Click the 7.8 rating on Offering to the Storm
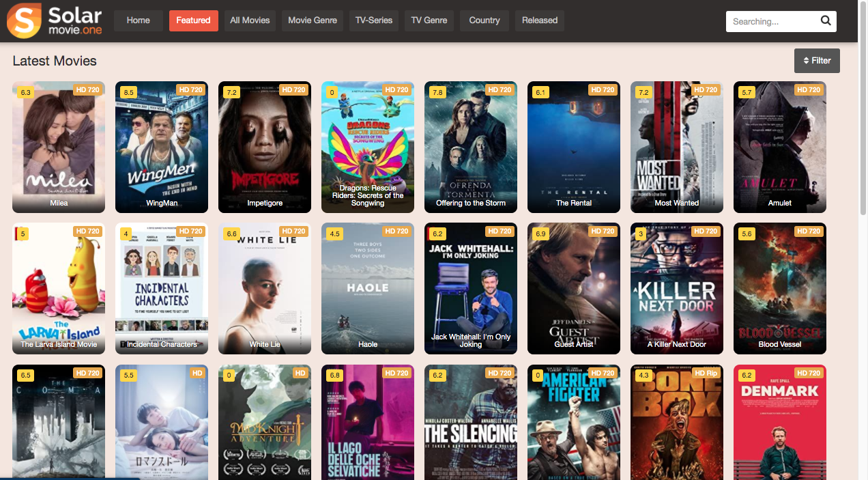Screen dimensions: 868x480 click(x=438, y=92)
